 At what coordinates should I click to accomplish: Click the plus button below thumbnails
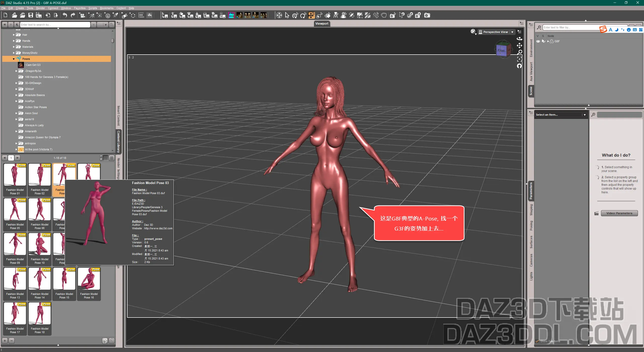[5, 341]
